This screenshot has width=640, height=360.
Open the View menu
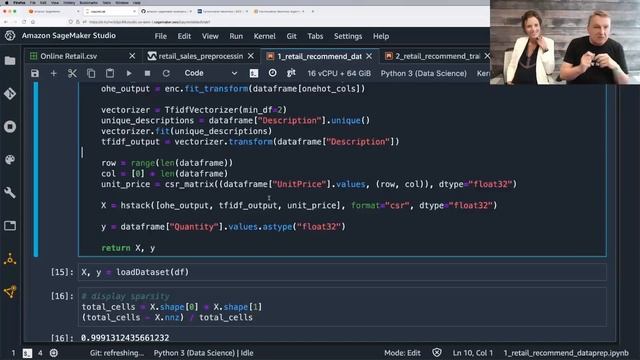(210, 36)
